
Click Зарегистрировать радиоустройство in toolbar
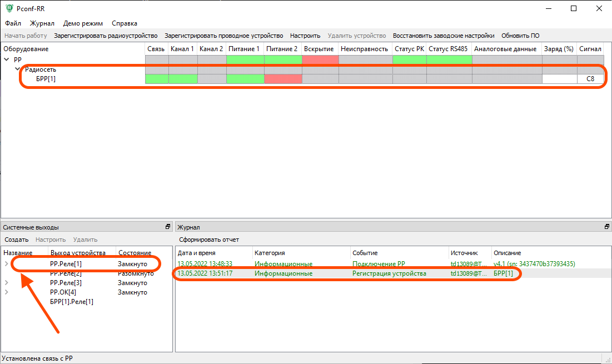[106, 36]
